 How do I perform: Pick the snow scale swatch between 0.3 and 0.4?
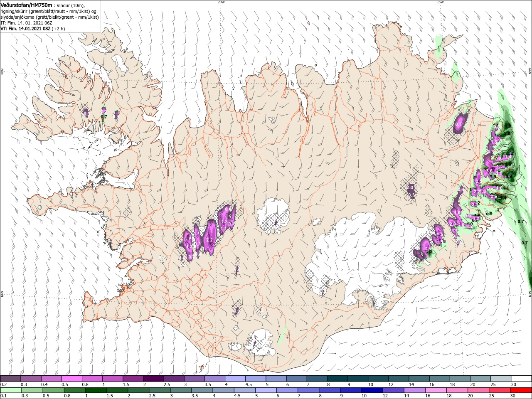tap(31, 379)
